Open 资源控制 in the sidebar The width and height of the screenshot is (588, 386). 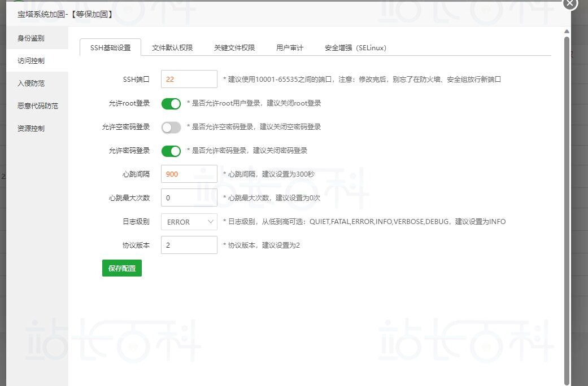(31, 129)
